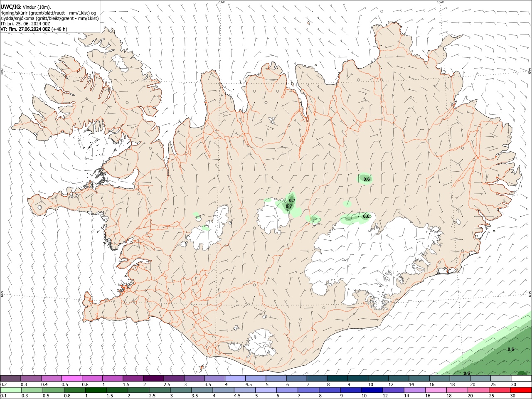532x399 pixels.
Task: Click the "15W" longitude label at the map's top edge
Action: [x=440, y=2]
